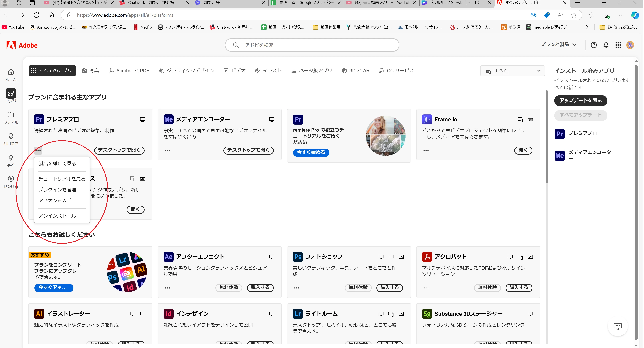The height and width of the screenshot is (348, 644).
Task: Click 無料体験 for フォトショップ
Action: tap(358, 288)
